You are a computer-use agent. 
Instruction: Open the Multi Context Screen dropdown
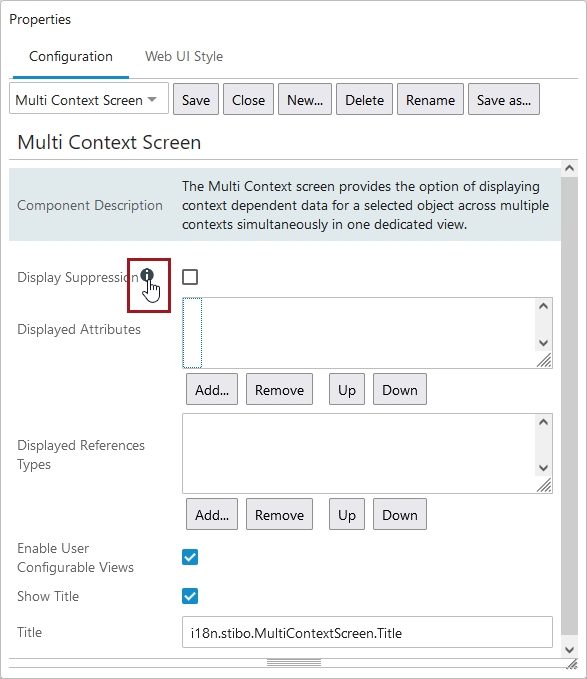[89, 100]
